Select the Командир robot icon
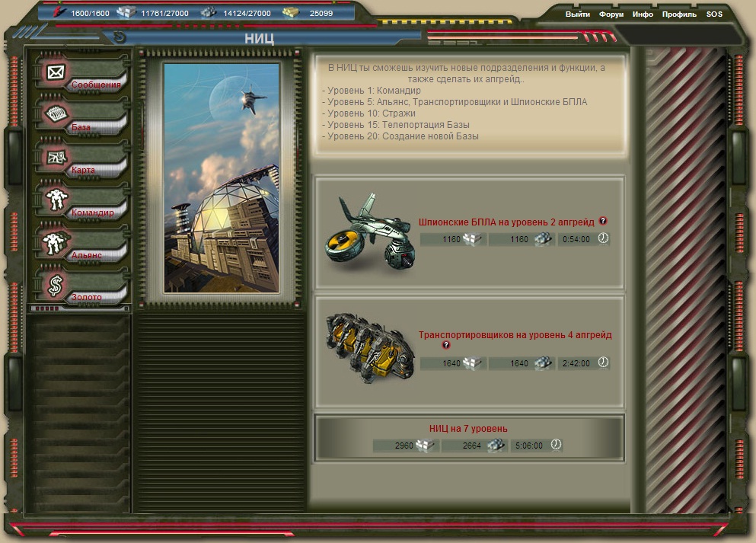 point(55,201)
